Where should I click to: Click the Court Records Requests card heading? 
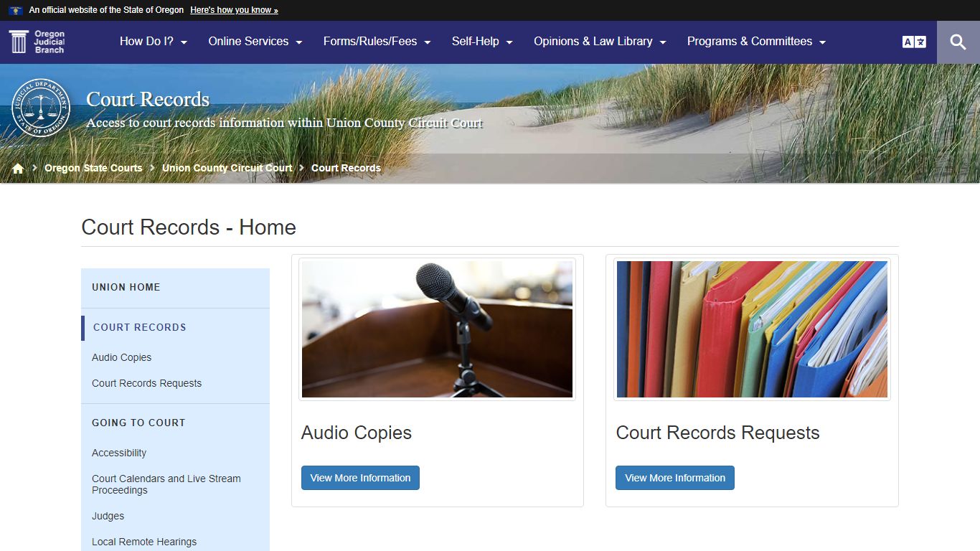tap(717, 433)
